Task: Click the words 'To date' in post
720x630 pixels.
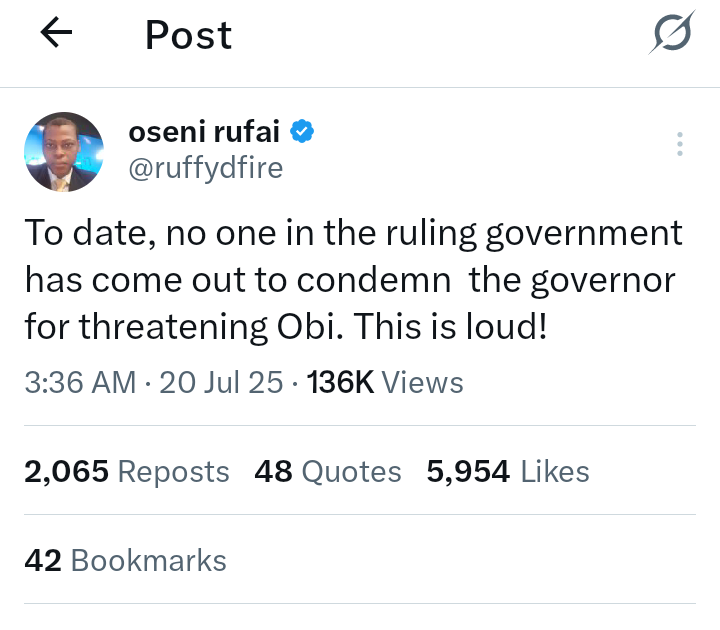Action: coord(83,234)
